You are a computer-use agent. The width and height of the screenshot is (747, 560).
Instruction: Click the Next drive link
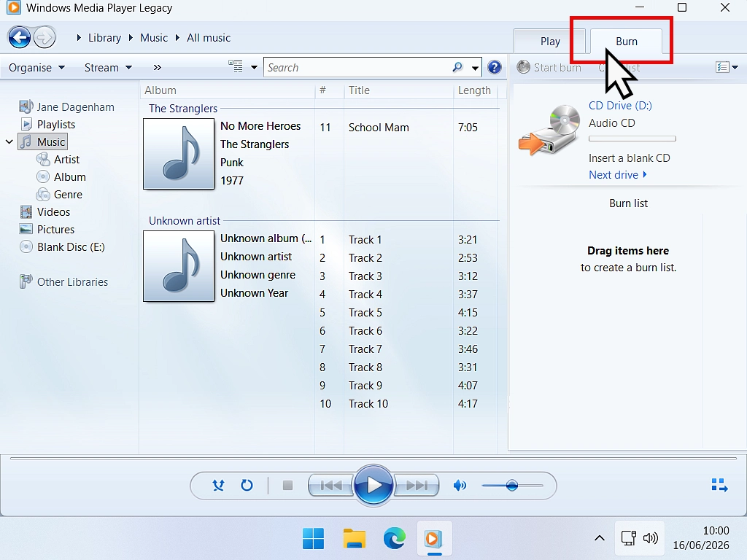[618, 175]
